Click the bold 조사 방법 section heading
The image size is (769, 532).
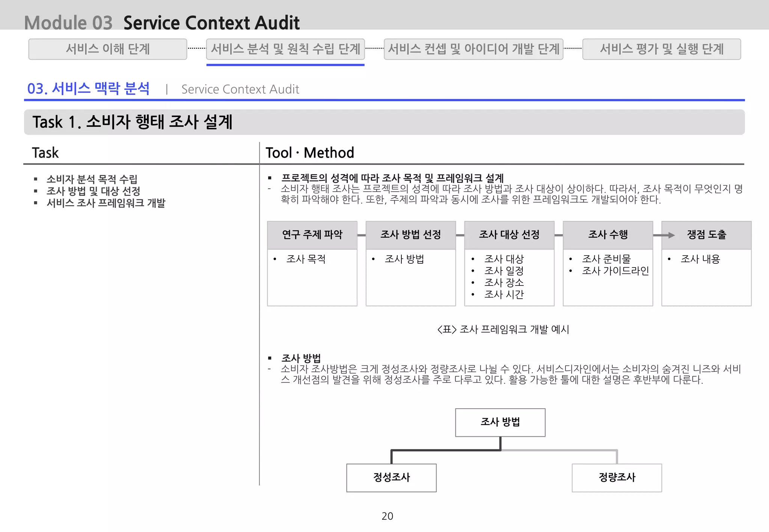(301, 358)
